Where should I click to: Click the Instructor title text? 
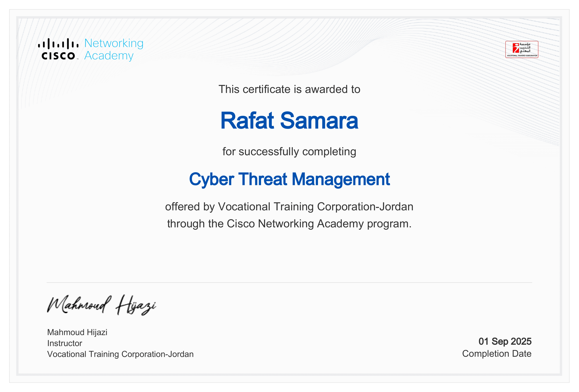(65, 343)
